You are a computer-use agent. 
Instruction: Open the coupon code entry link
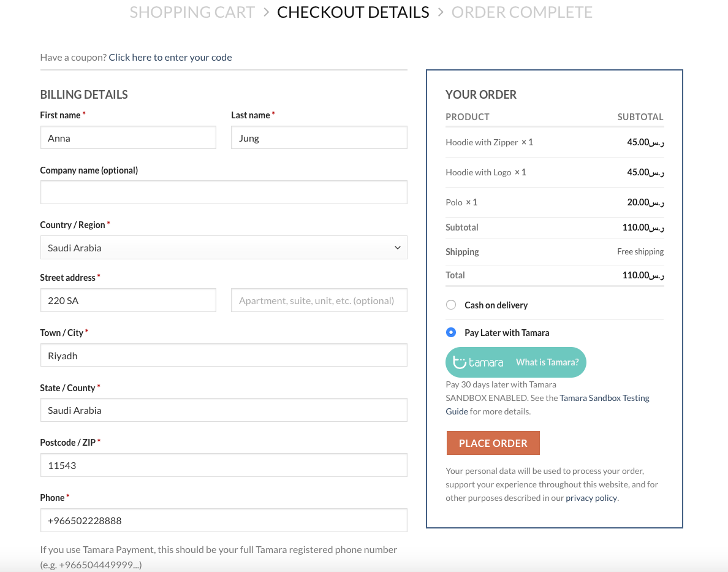point(170,57)
